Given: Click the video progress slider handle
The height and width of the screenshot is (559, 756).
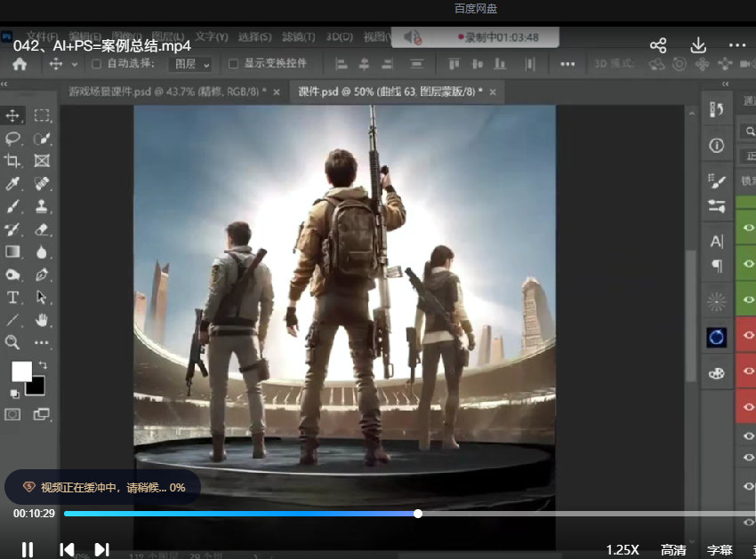Looking at the screenshot, I should tap(418, 514).
